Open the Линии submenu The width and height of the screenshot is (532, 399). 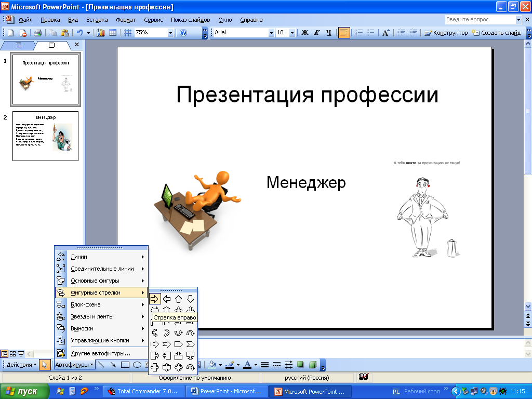coord(101,257)
